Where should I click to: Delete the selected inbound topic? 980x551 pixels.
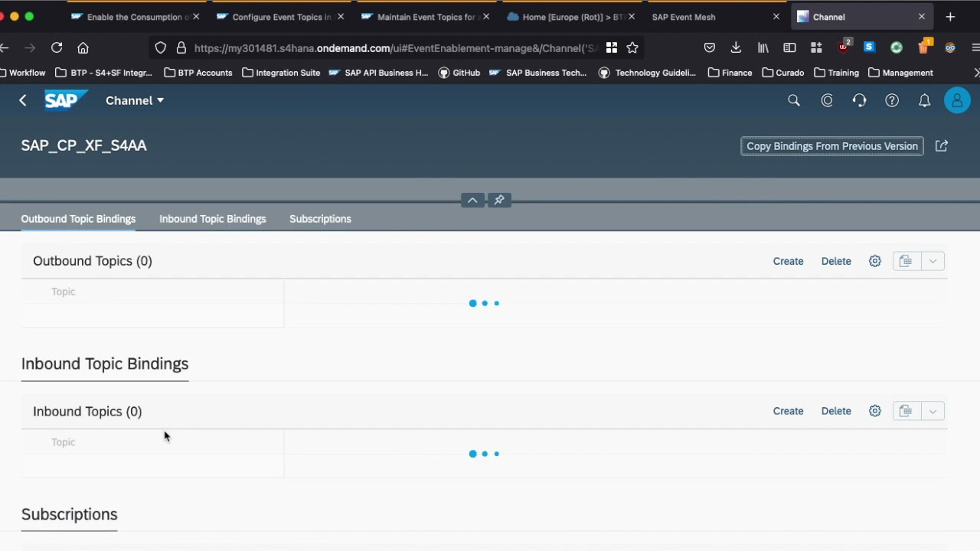(836, 411)
